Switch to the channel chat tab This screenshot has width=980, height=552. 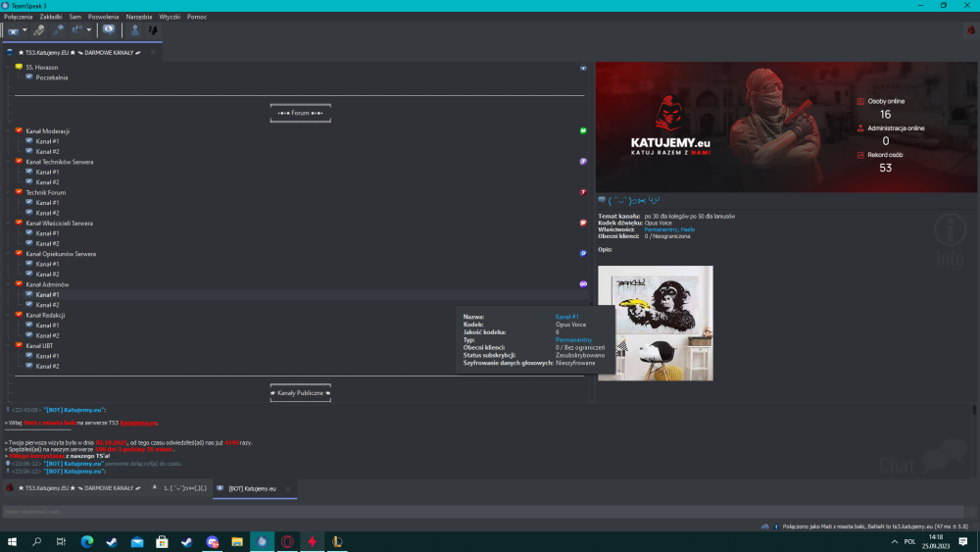coord(179,488)
